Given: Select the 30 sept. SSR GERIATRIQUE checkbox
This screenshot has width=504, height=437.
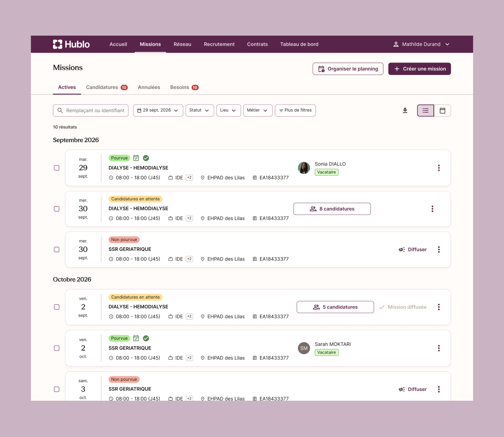Looking at the screenshot, I should point(57,249).
